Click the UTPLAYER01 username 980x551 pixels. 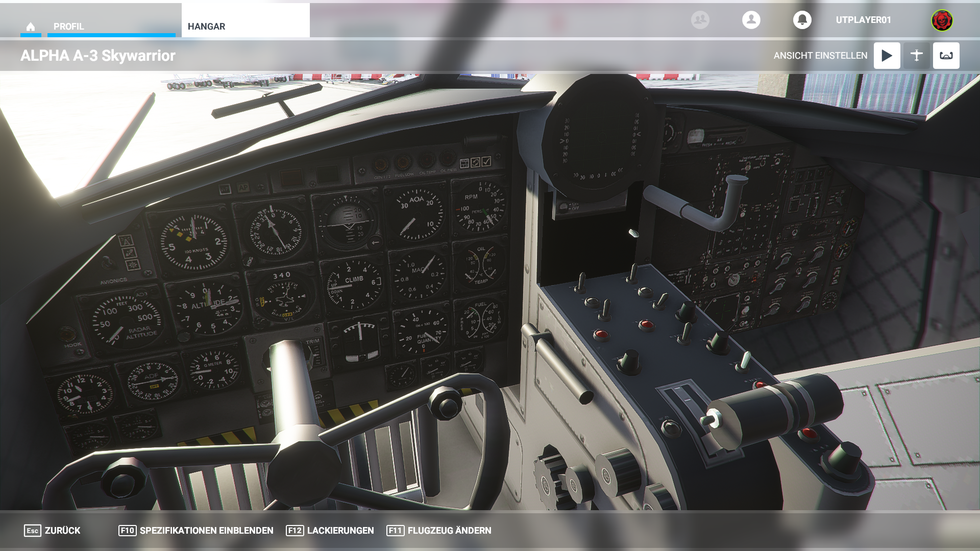coord(863,20)
